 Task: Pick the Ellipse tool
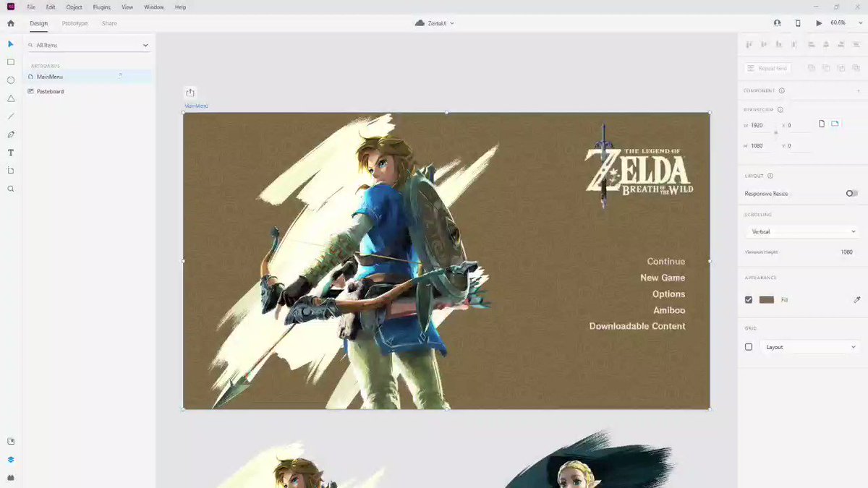11,80
